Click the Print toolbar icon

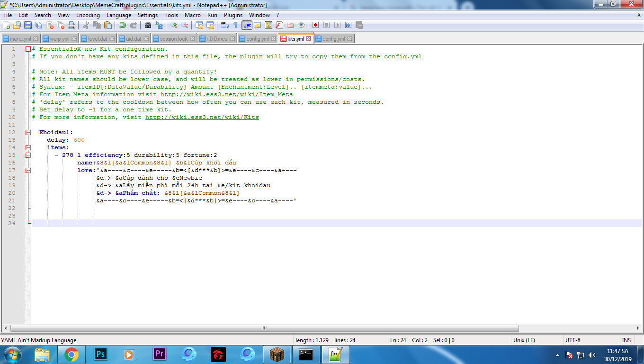click(x=72, y=25)
